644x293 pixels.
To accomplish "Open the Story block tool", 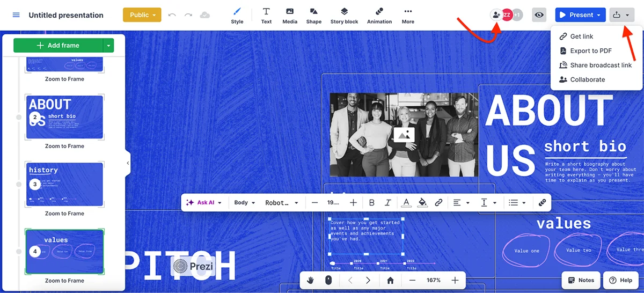I will [x=345, y=16].
